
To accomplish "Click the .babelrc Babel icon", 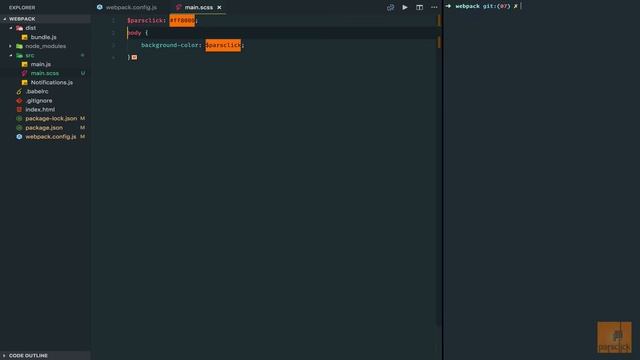I will click(x=19, y=91).
